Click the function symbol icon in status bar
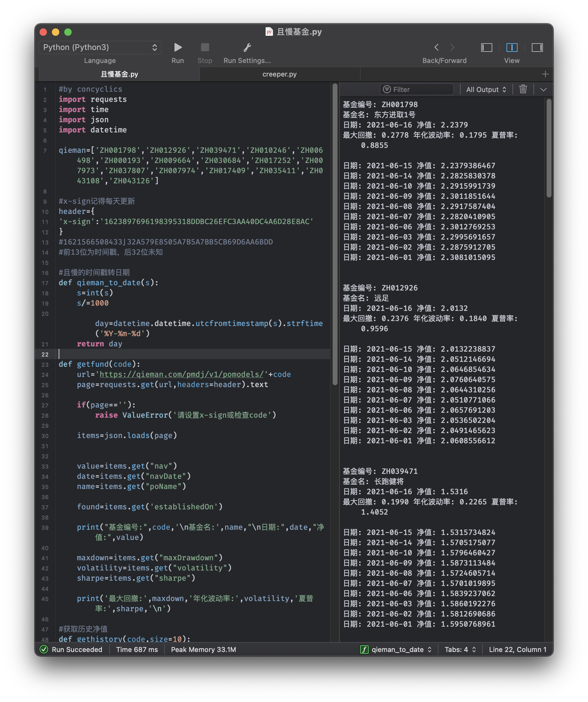588x702 pixels. tap(364, 649)
